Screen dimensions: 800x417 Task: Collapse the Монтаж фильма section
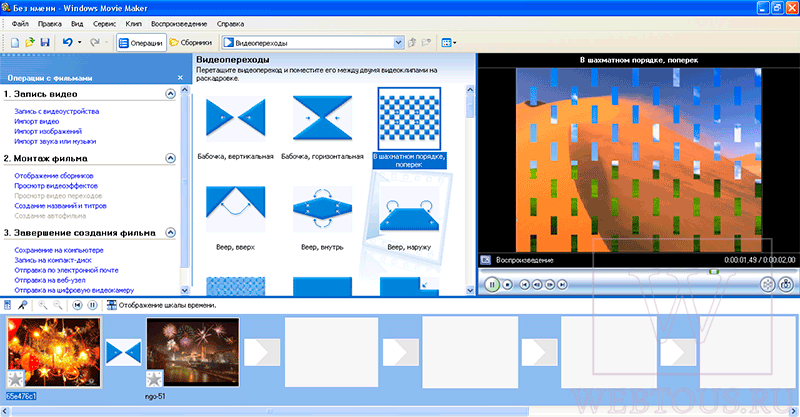(x=170, y=158)
